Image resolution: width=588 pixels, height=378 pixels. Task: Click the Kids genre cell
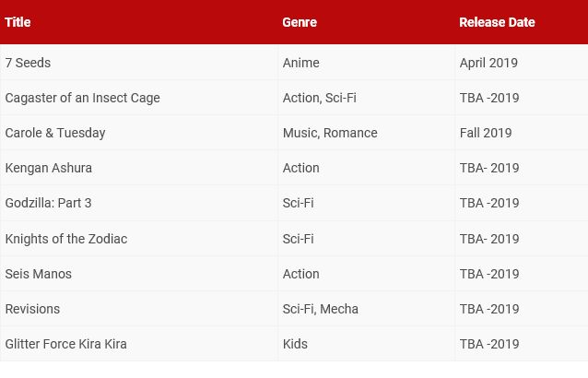[x=295, y=344]
